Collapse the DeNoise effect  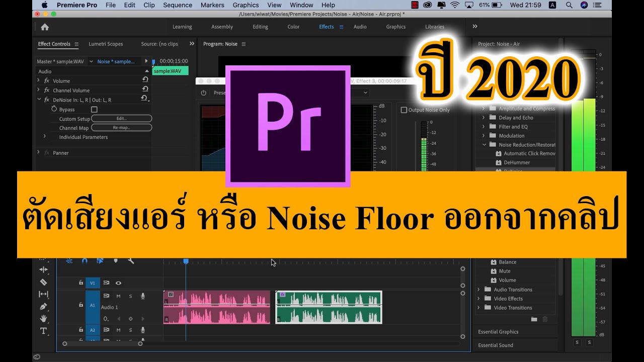tap(39, 100)
